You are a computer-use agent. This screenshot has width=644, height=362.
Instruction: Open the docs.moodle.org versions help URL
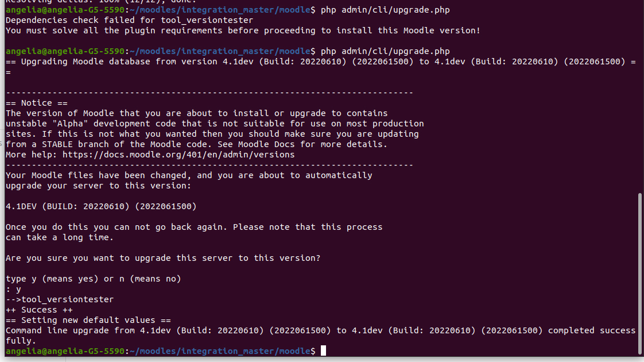pyautogui.click(x=179, y=155)
